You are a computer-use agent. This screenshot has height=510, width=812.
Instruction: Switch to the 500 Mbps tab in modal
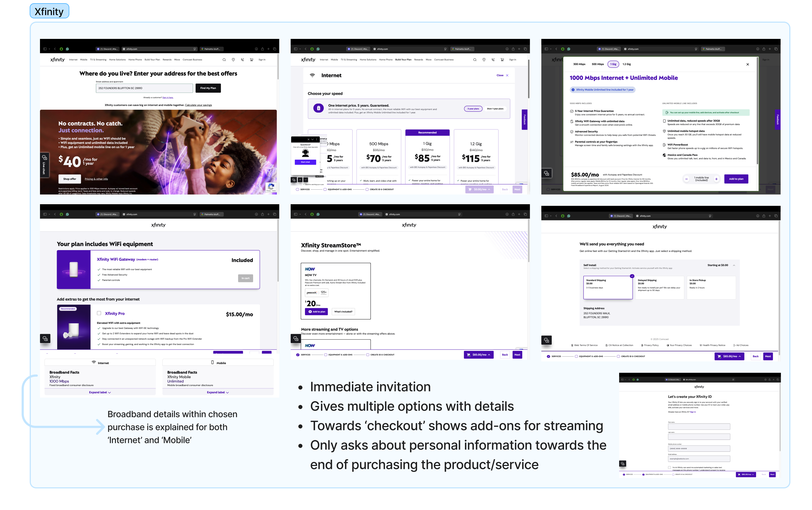598,64
